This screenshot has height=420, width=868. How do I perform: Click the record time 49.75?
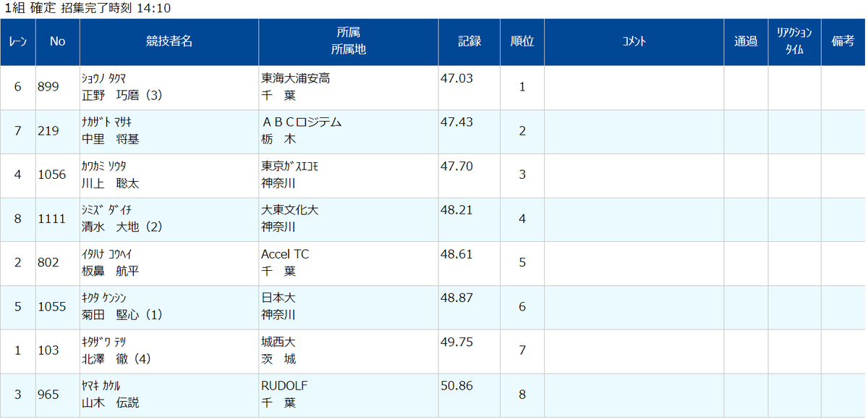(456, 342)
